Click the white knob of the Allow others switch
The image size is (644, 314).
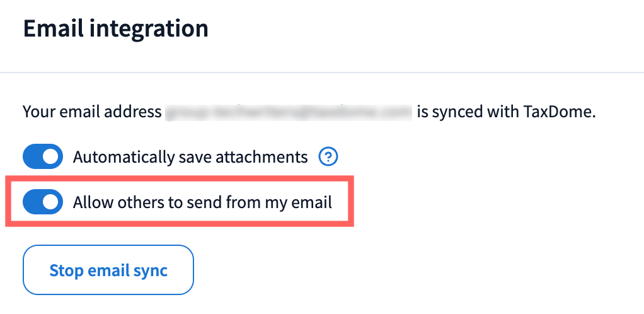[x=52, y=202]
